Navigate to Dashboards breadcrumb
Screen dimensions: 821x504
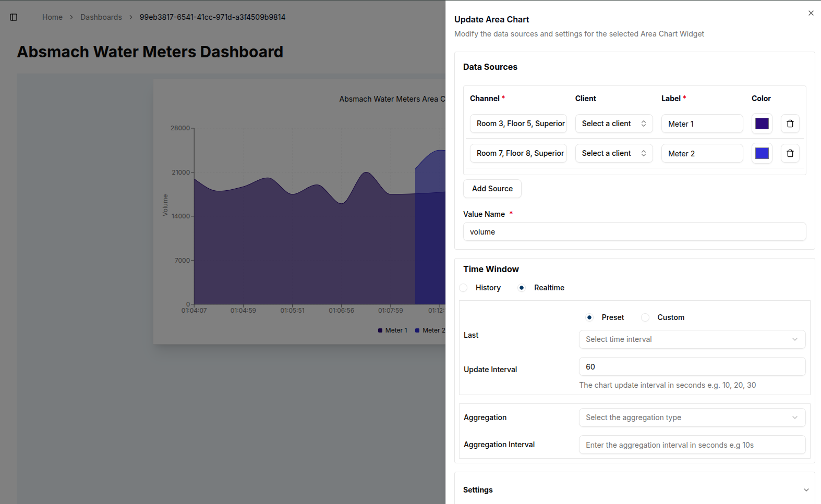[x=101, y=17]
